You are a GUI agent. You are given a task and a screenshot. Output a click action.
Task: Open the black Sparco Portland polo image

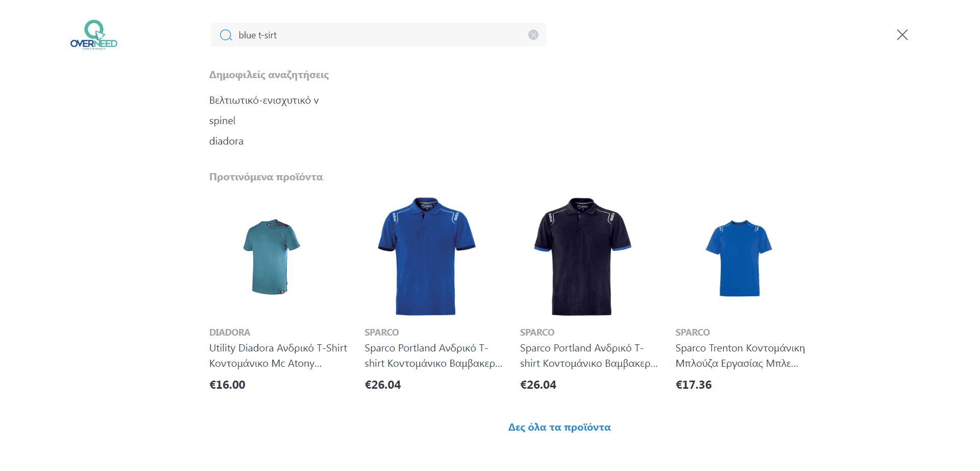point(582,256)
